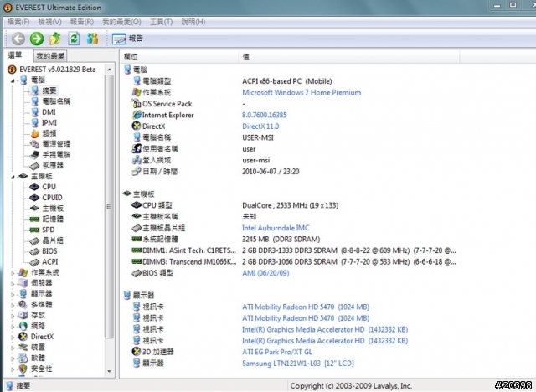Image resolution: width=536 pixels, height=392 pixels.
Task: Switch to the 選單 tab
Action: click(15, 55)
